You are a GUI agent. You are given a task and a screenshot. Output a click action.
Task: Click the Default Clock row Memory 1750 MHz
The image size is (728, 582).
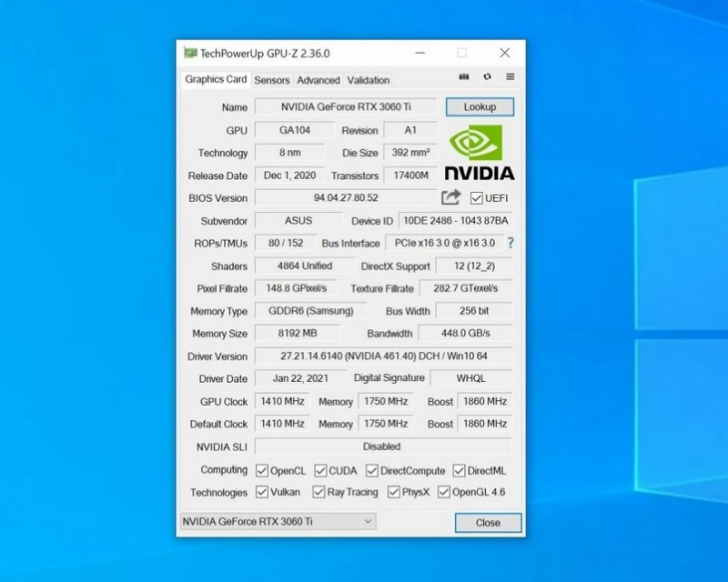pos(385,424)
